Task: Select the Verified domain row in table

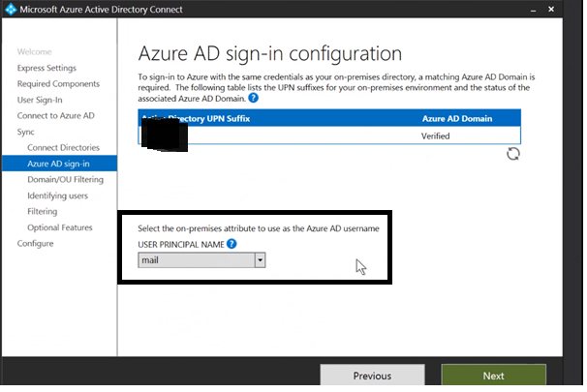Action: tap(329, 136)
